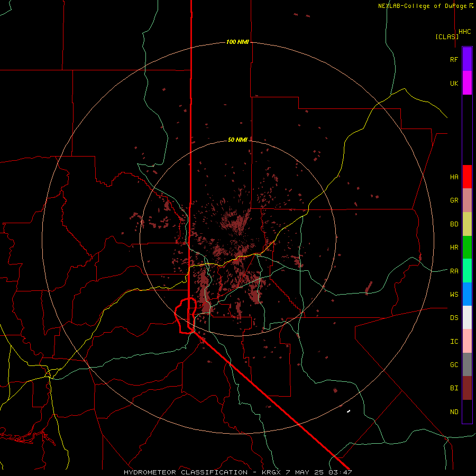Click the yellow BD legend swatch
476x476 pixels.
[x=467, y=224]
